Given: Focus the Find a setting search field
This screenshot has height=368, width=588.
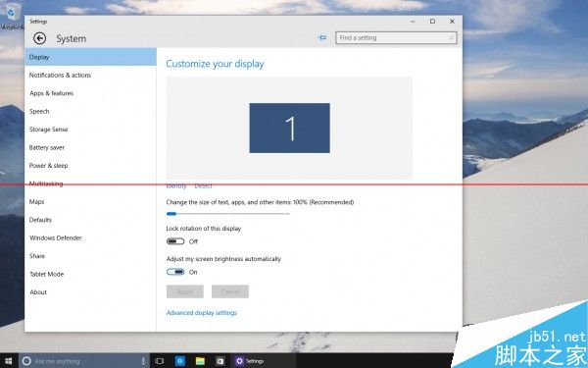Looking at the screenshot, I should click(396, 38).
